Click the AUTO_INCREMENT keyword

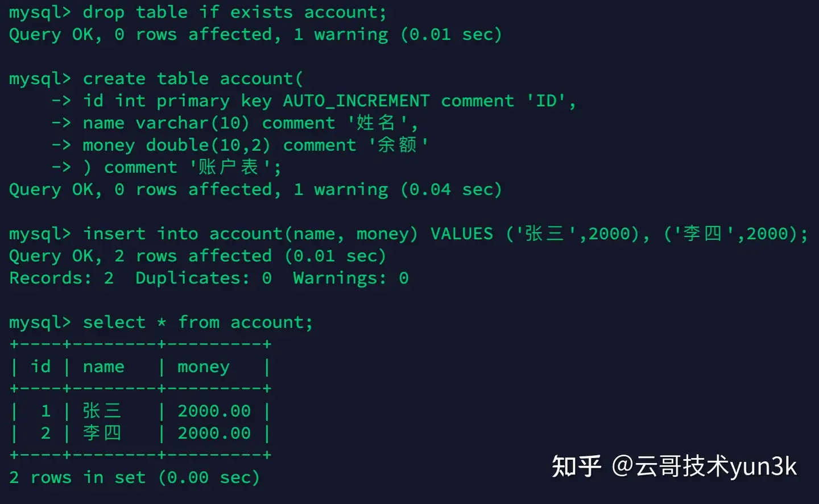[x=356, y=101]
